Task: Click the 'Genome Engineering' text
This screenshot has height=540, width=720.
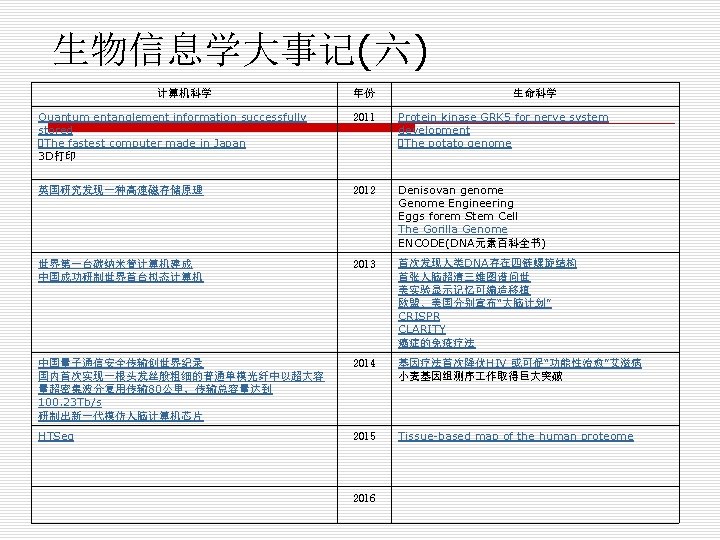Action: (x=456, y=203)
